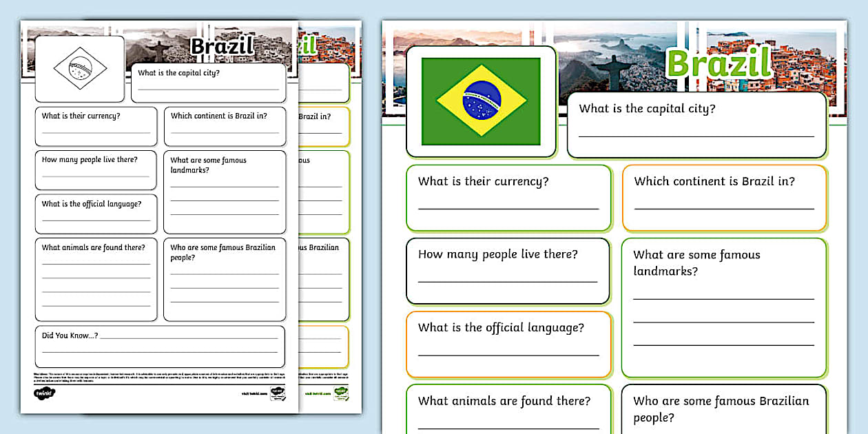Viewport: 868px width, 434px height.
Task: Select the outlined diamond flag on the b&w worksheet
Action: tap(79, 69)
